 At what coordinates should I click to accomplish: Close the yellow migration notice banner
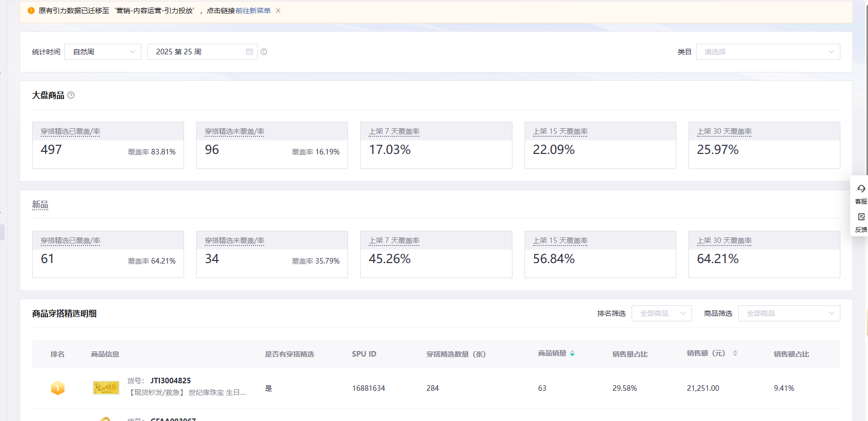click(x=278, y=11)
